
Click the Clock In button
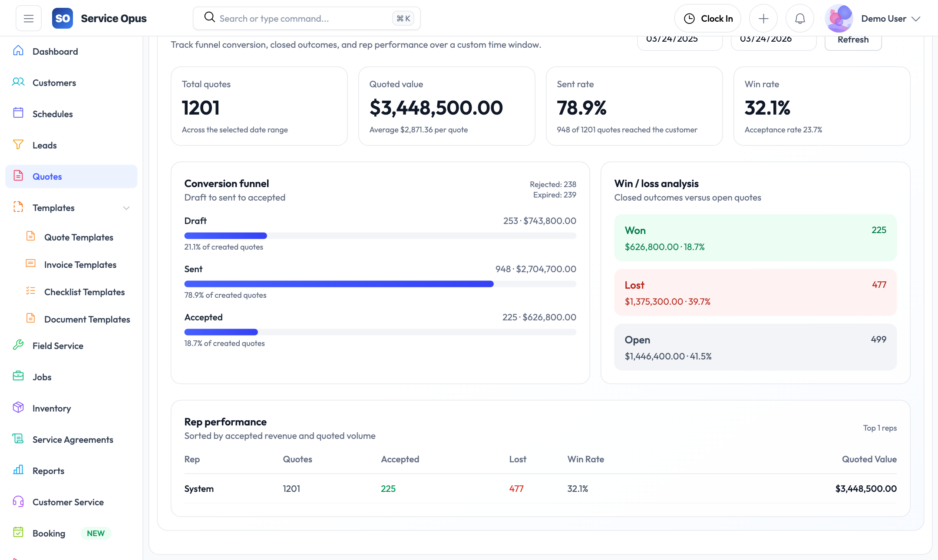point(708,19)
